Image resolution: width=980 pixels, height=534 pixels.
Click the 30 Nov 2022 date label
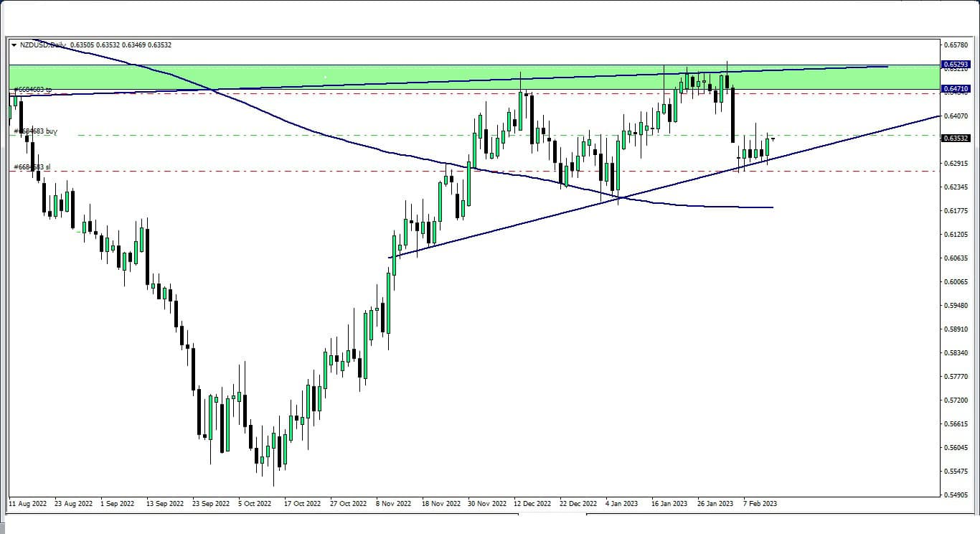(487, 503)
